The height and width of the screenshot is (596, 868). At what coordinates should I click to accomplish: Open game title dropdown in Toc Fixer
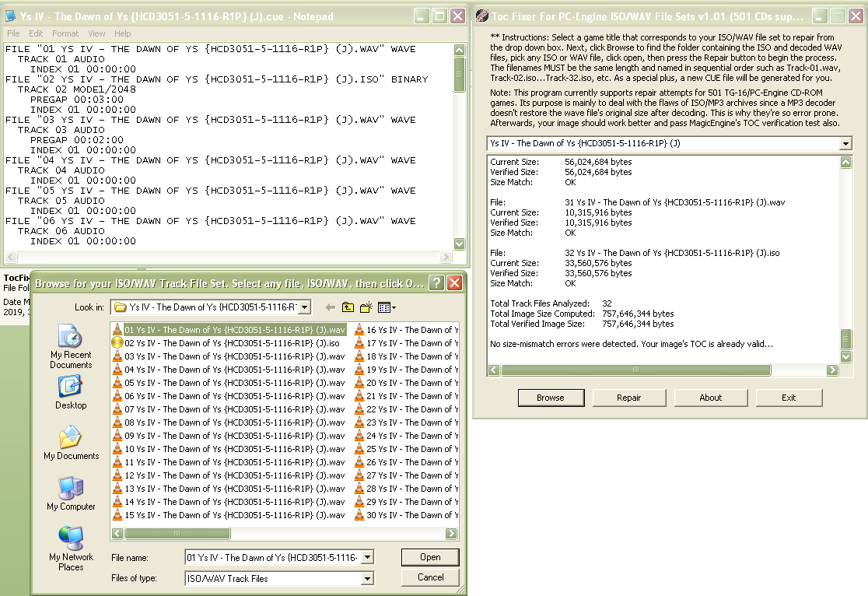pyautogui.click(x=845, y=143)
